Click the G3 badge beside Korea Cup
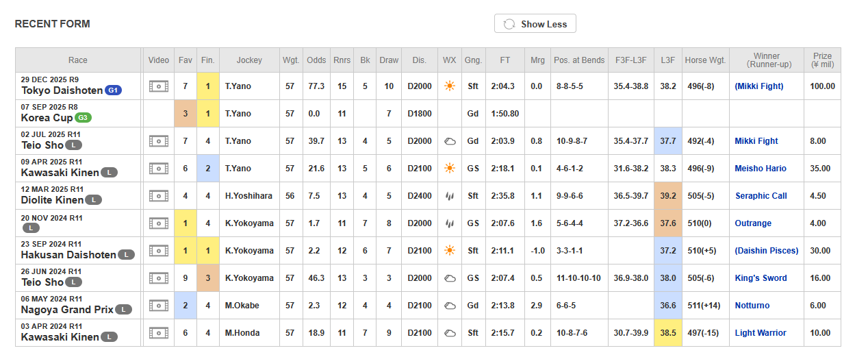The height and width of the screenshot is (357, 868). 84,118
